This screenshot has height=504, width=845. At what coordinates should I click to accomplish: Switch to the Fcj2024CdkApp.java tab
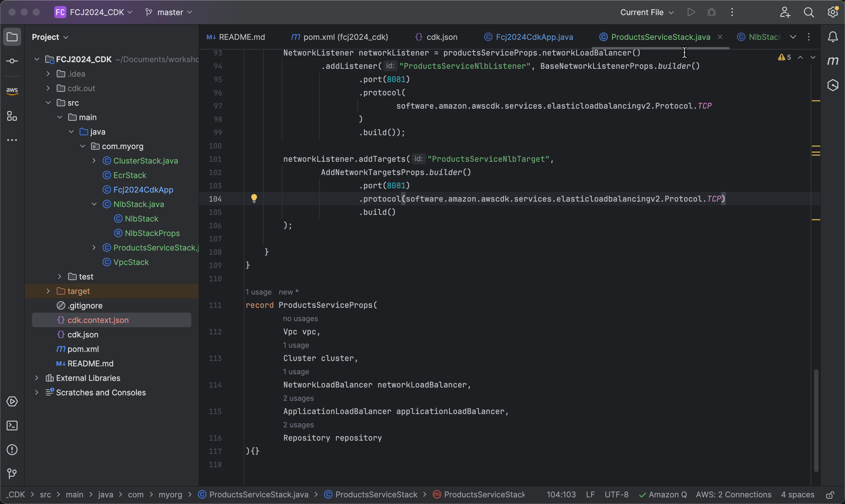click(528, 37)
